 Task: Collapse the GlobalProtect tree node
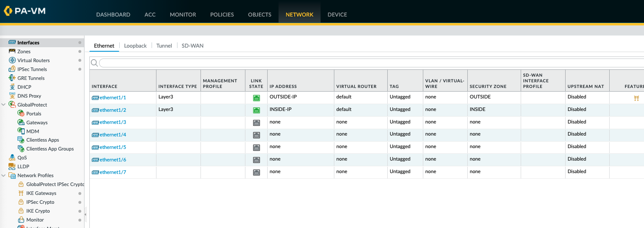coord(4,105)
